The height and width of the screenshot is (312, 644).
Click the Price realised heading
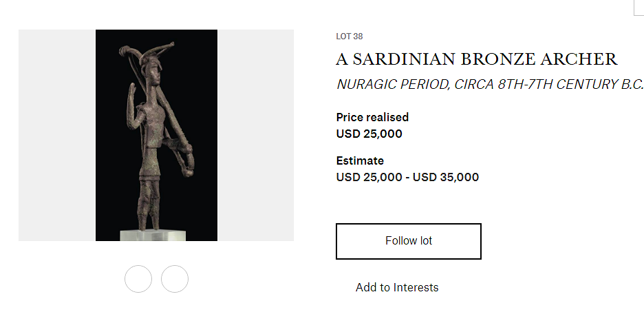[x=372, y=117]
